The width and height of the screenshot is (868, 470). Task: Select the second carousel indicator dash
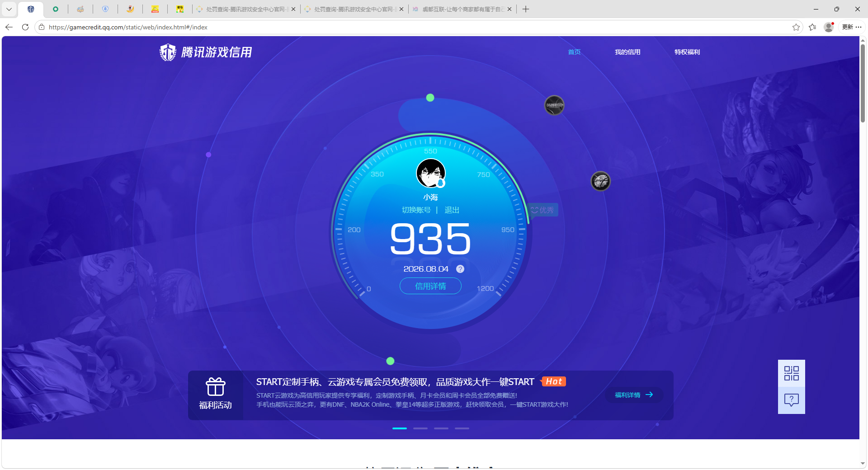click(420, 428)
